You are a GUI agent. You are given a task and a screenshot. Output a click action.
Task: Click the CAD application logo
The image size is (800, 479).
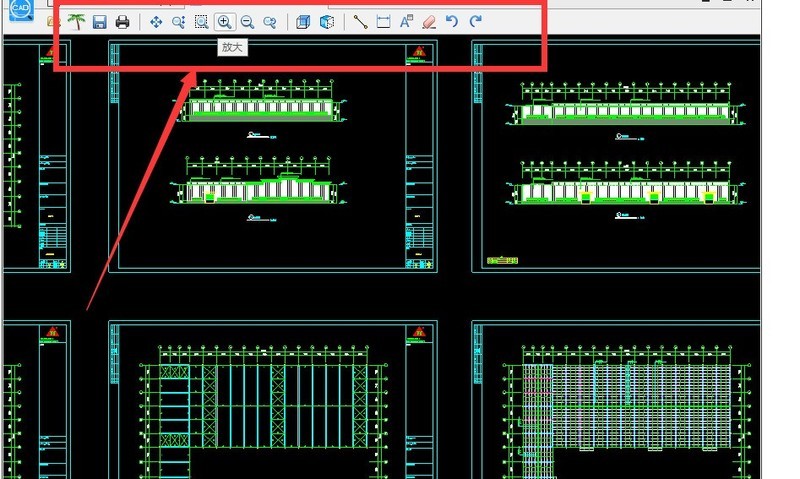[x=20, y=11]
